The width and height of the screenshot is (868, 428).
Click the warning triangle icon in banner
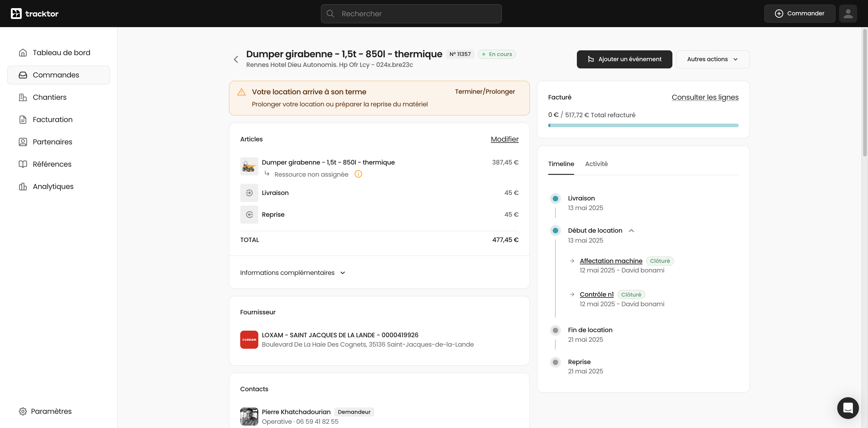pos(242,92)
